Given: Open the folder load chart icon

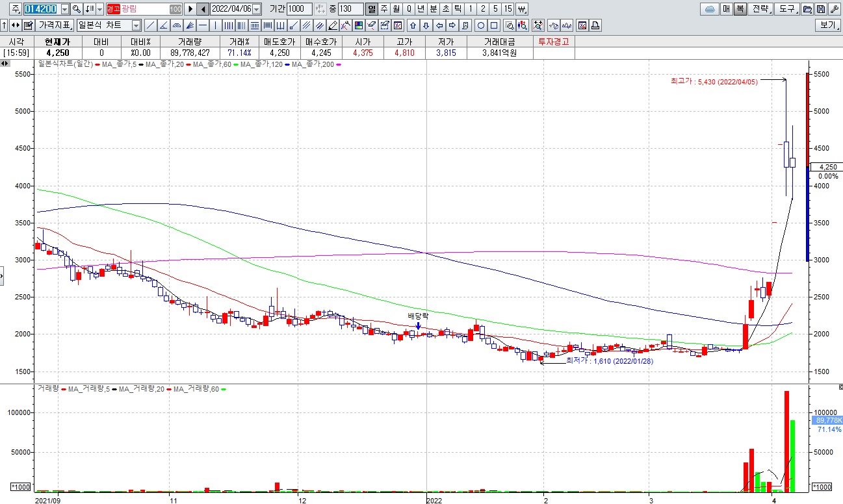Looking at the screenshot, I should coord(807,9).
